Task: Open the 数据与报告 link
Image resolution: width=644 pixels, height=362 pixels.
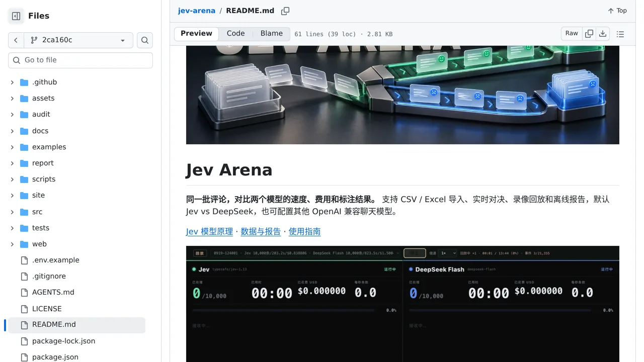Action: click(261, 232)
